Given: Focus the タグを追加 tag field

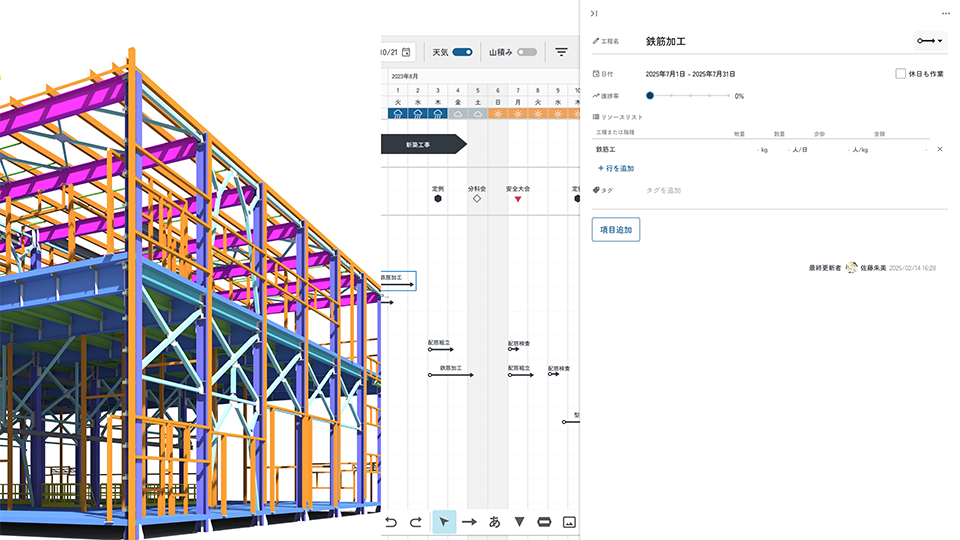Looking at the screenshot, I should [664, 190].
